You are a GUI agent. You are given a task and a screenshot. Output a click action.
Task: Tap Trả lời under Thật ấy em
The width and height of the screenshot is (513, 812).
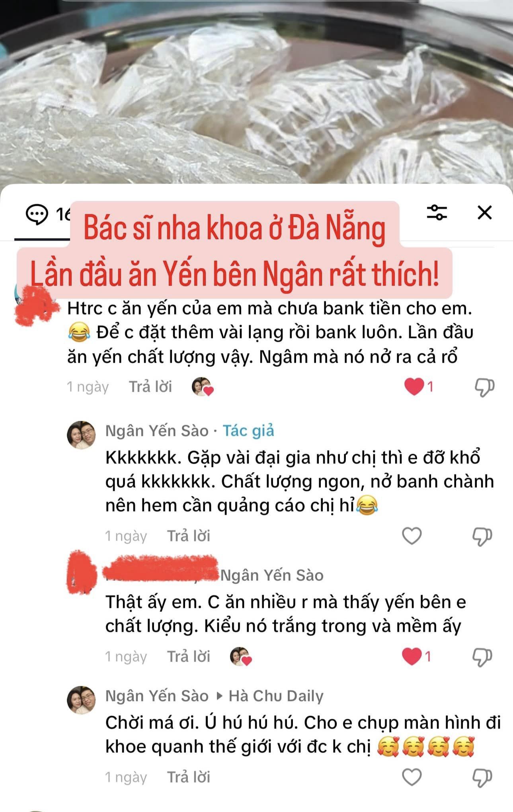pyautogui.click(x=188, y=656)
